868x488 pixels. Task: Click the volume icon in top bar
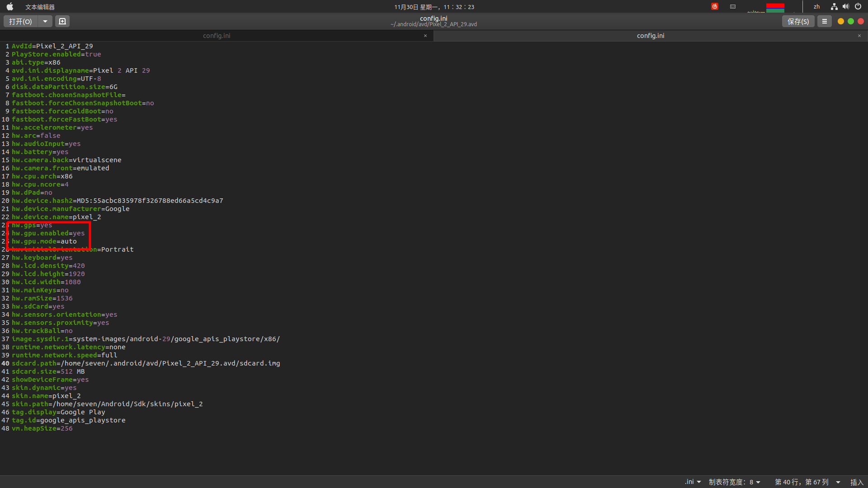coord(845,6)
